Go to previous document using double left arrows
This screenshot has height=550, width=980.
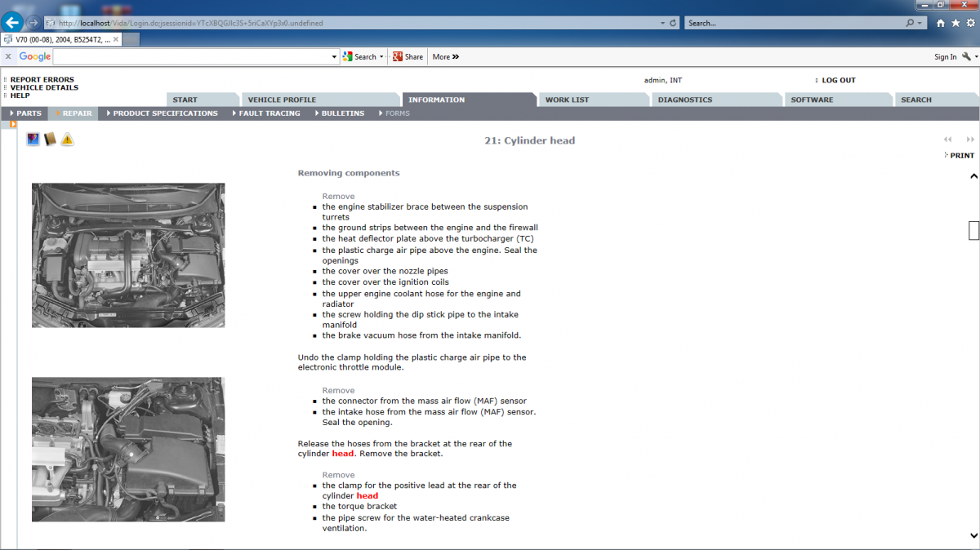coord(947,140)
